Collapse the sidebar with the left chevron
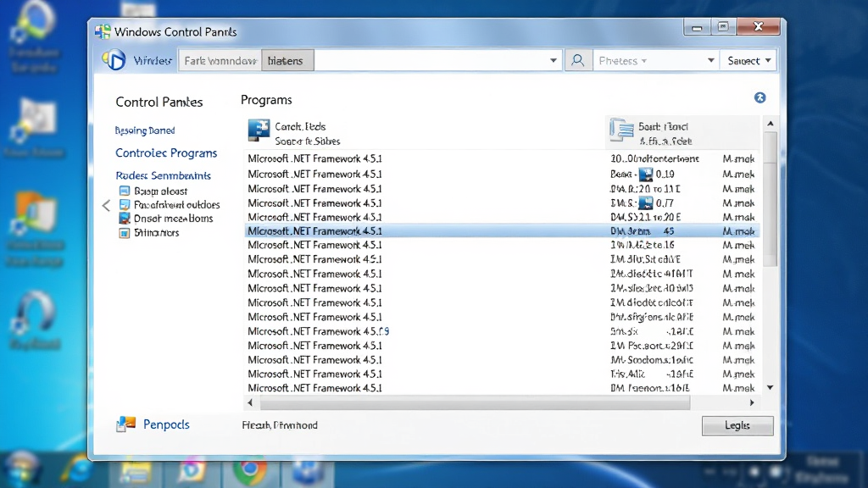The height and width of the screenshot is (488, 868). pos(106,206)
